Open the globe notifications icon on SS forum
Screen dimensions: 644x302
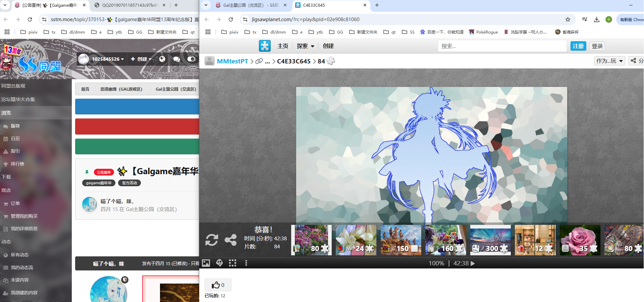point(162,59)
